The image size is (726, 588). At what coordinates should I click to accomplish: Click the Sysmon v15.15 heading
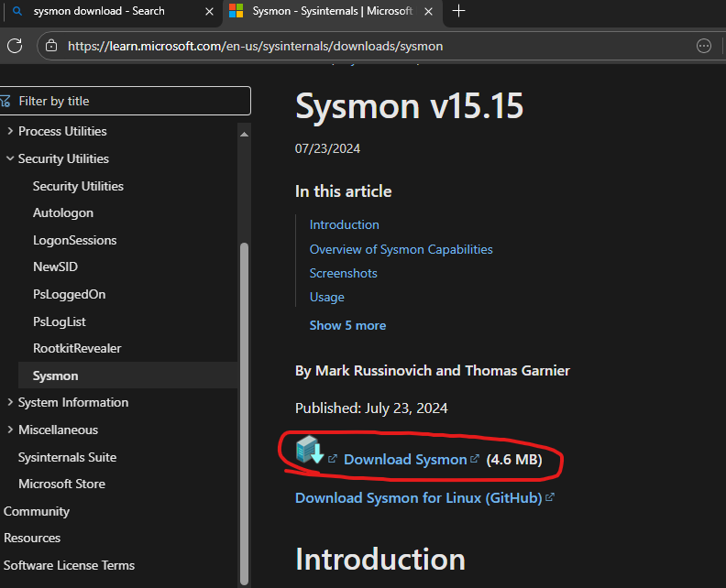[x=410, y=106]
